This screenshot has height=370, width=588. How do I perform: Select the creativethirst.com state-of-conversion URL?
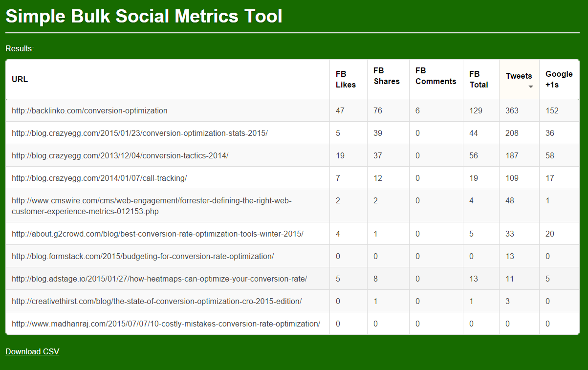[156, 301]
